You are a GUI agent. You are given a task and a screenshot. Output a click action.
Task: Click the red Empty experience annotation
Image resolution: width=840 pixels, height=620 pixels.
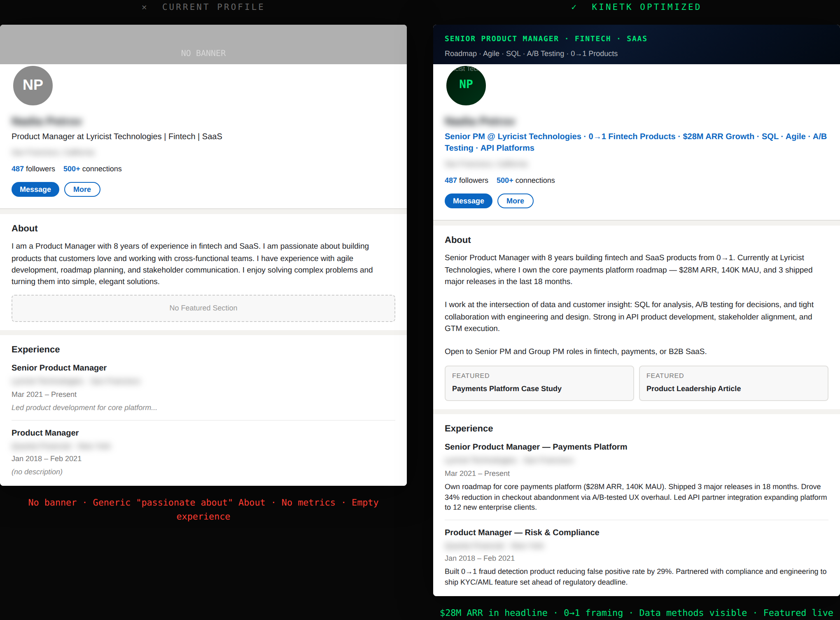pos(365,502)
